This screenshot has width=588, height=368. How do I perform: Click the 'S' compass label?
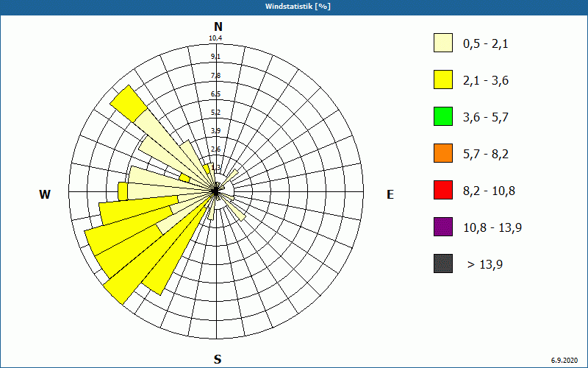coord(218,359)
